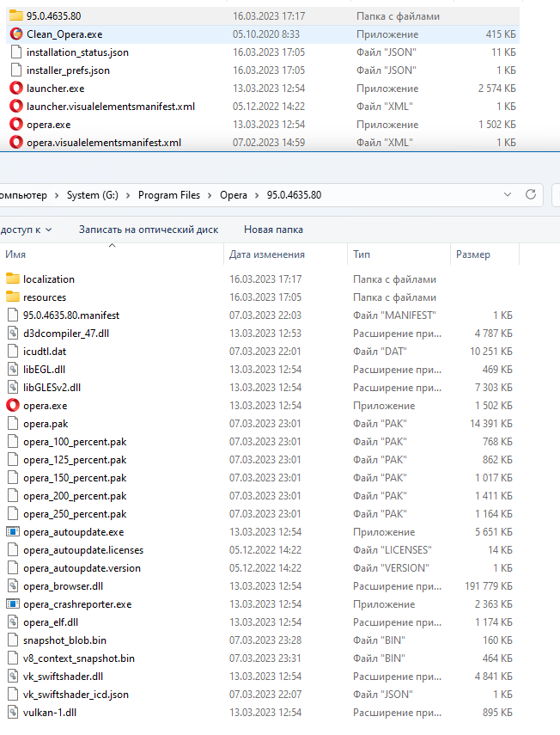
Task: Click the localization folder icon
Action: click(12, 279)
